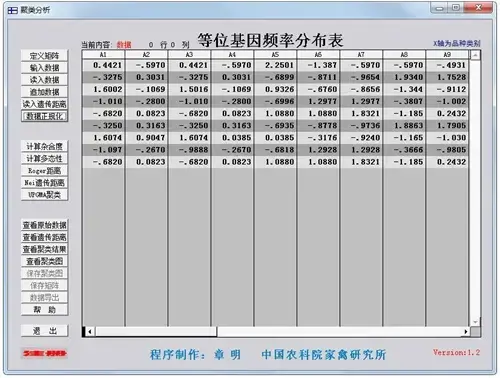The width and height of the screenshot is (500, 378).
Task: Click cell with value 1.7905
Action: click(447, 126)
